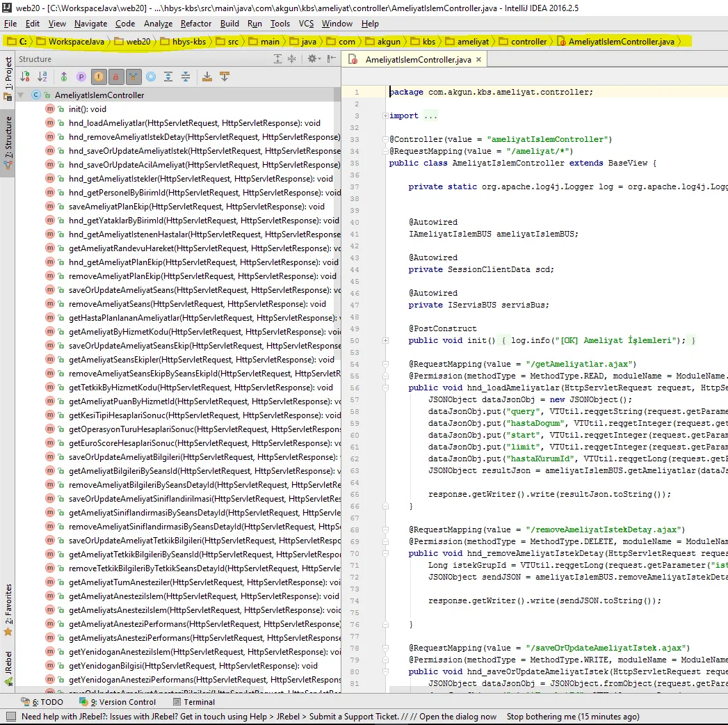Click line number 50 in the gutter

click(x=355, y=340)
